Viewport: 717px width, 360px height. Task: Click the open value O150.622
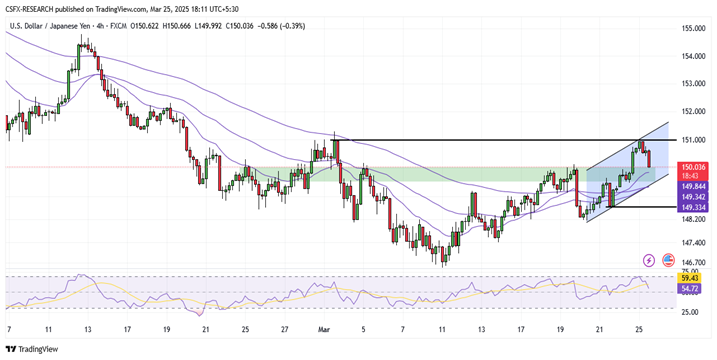(x=144, y=26)
